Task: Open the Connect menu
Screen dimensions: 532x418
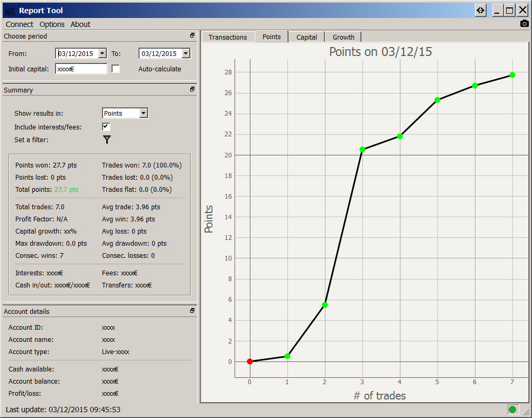Action: click(x=20, y=24)
